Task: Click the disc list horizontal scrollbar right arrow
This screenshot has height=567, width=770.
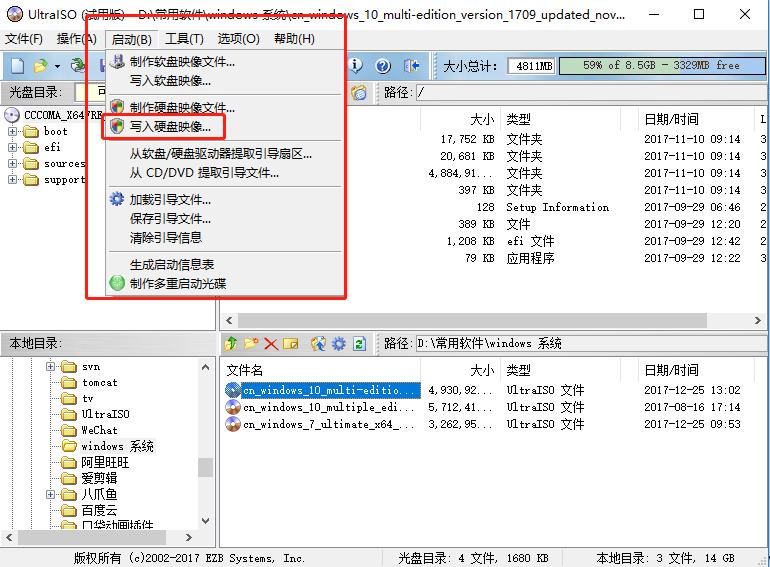Action: pyautogui.click(x=758, y=321)
